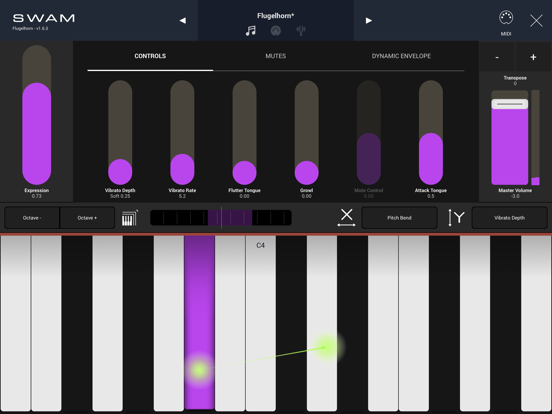Image resolution: width=552 pixels, height=414 pixels.
Task: Click the Flugelhorn preset name
Action: 276,16
